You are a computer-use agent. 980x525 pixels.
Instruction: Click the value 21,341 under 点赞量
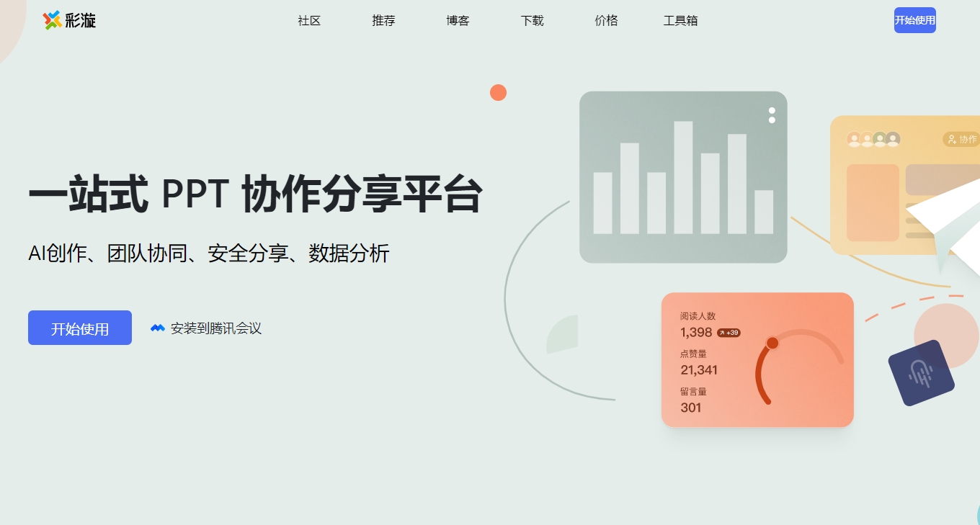[699, 370]
